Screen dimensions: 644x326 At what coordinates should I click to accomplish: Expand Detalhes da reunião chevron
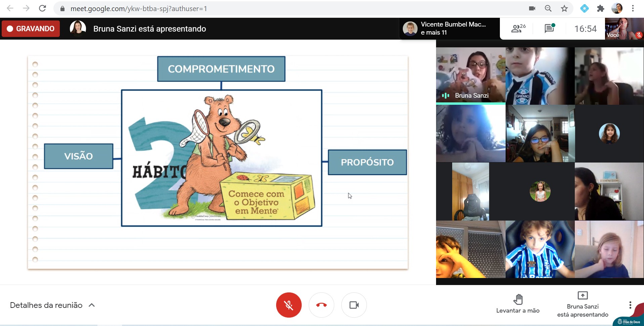(92, 305)
